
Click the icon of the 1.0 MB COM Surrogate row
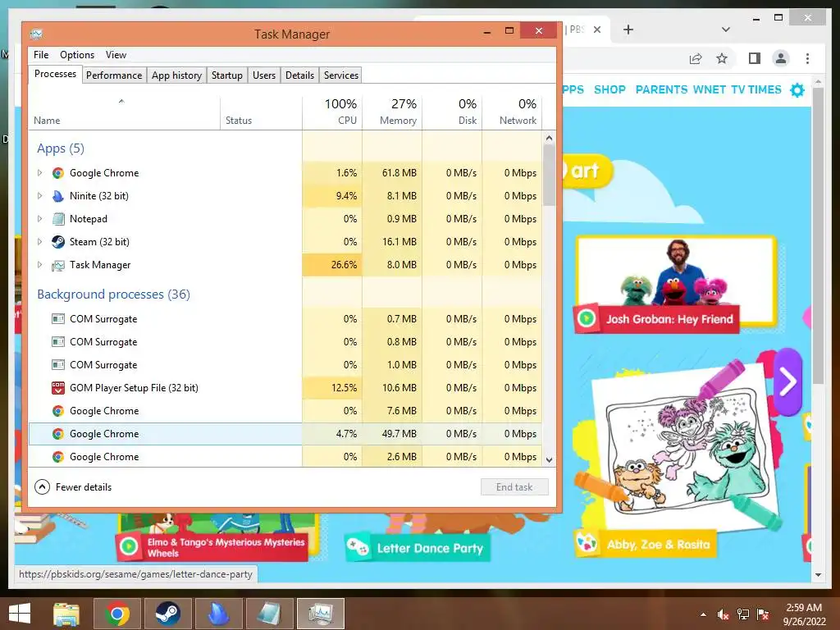[58, 365]
